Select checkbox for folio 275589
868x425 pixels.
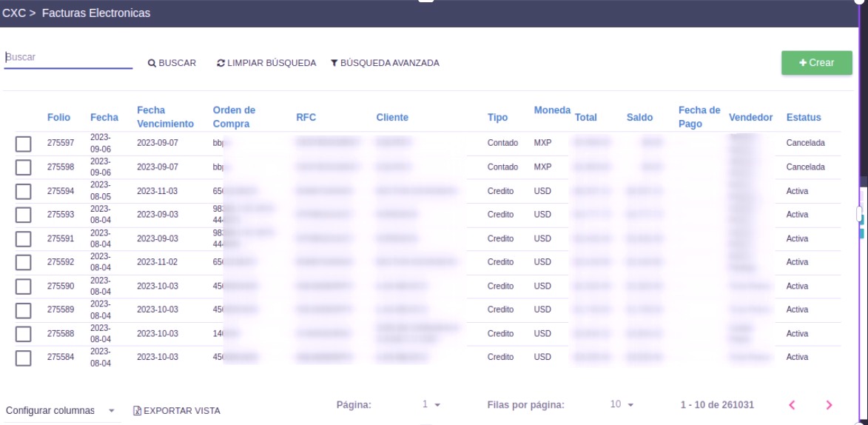(23, 310)
